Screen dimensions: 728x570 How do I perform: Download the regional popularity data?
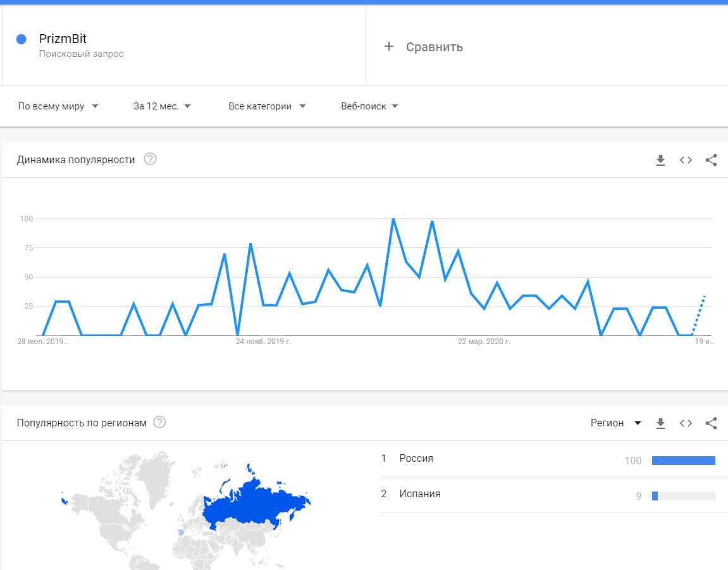tap(660, 423)
